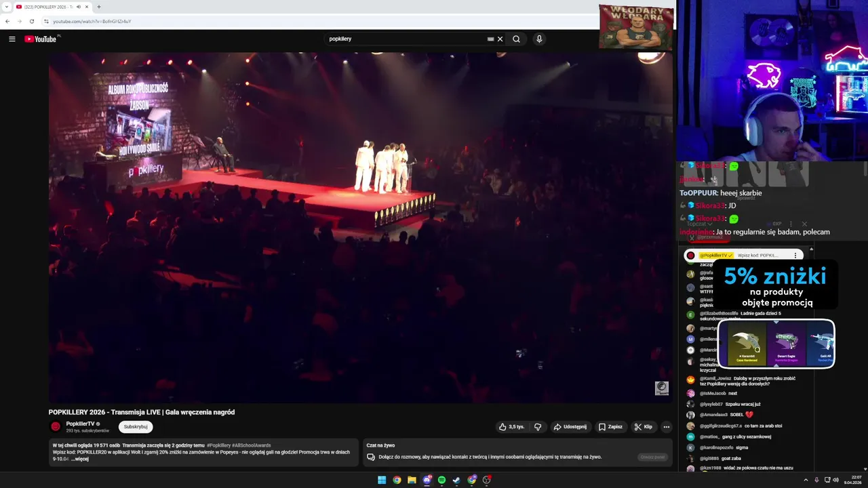Open the Windows Start menu
This screenshot has height=488, width=868.
tap(382, 480)
